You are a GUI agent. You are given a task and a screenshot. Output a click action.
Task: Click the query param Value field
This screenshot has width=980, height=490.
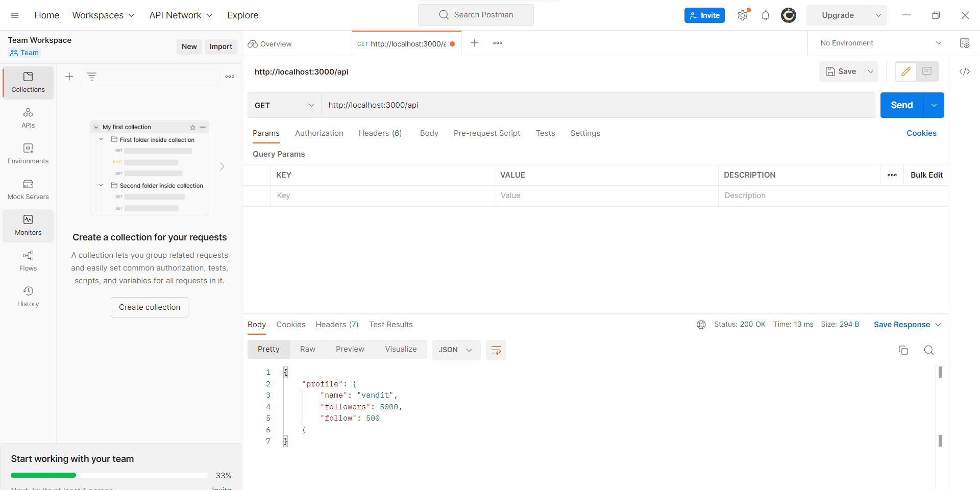(x=606, y=195)
